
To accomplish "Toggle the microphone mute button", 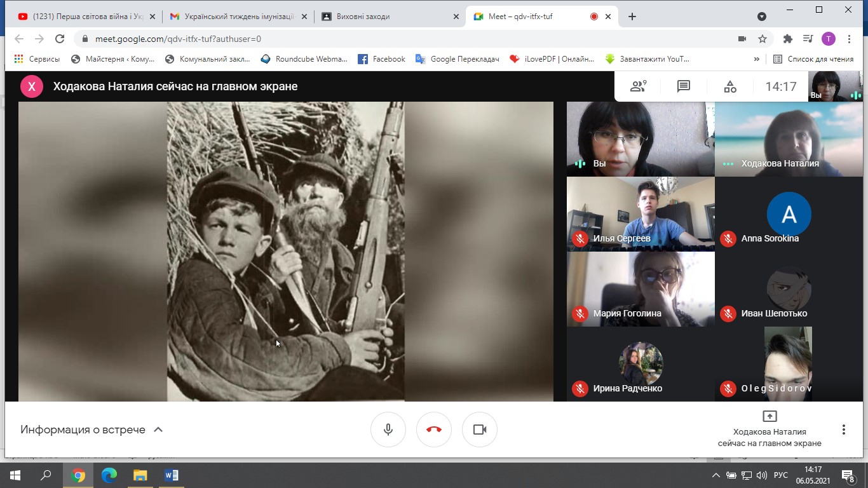I will click(x=388, y=430).
